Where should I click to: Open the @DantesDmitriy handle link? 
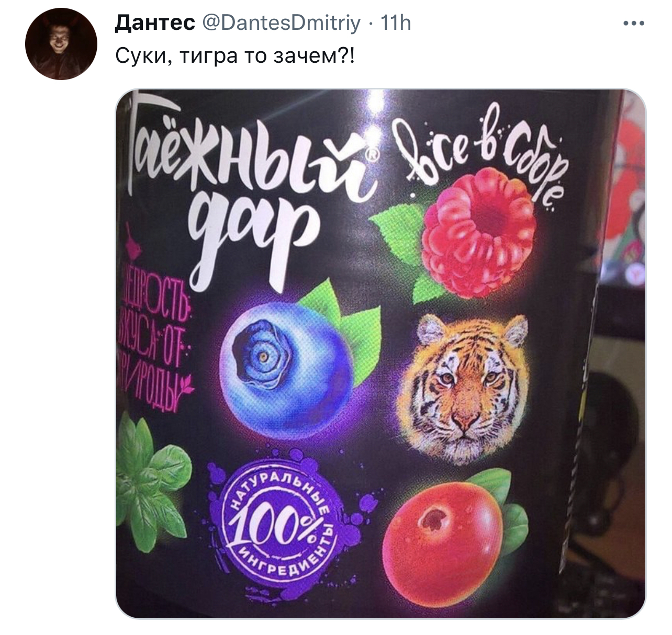(x=281, y=23)
